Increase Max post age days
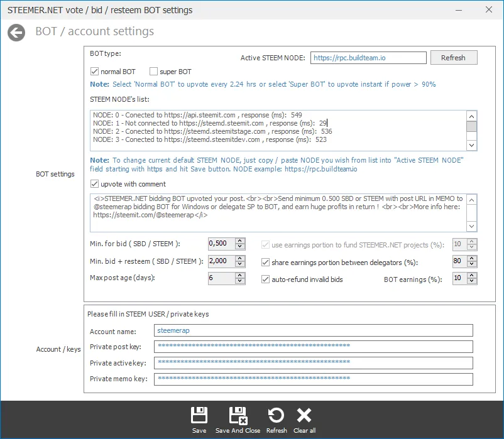 point(240,275)
